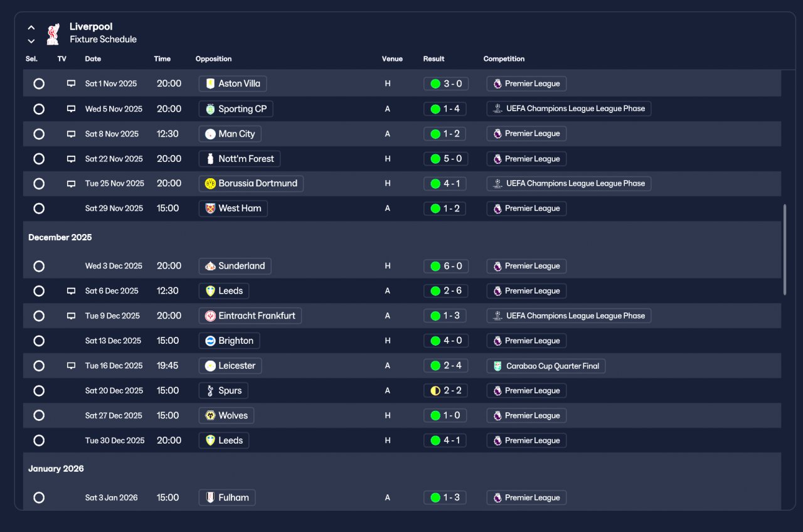Open the 2 - 6 Leeds result

pyautogui.click(x=445, y=291)
